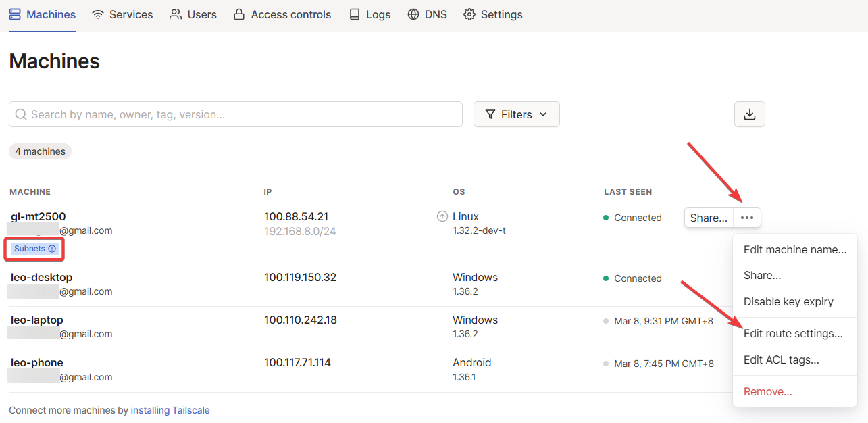Click the three-dot menu for gl-mt2500
The width and height of the screenshot is (868, 423).
click(x=747, y=218)
